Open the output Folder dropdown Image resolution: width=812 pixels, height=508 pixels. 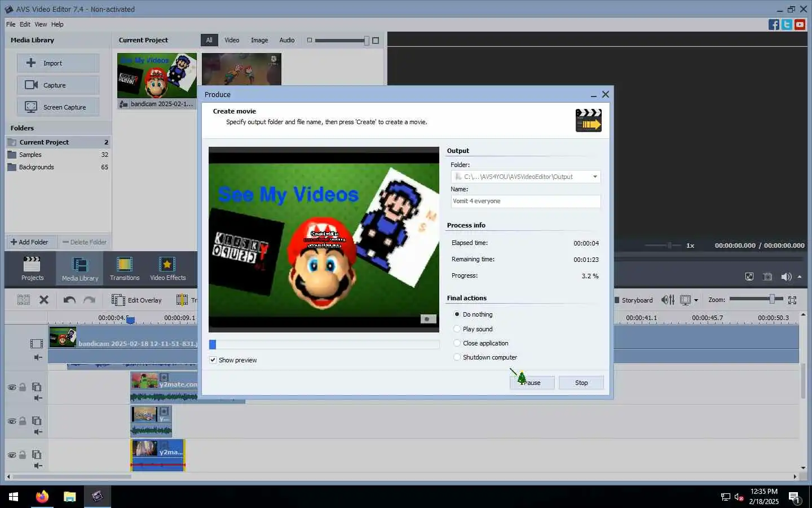point(595,177)
